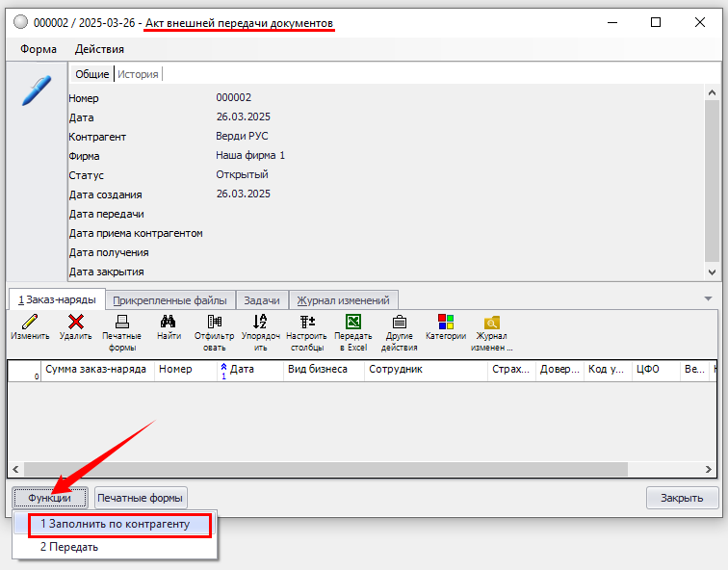Viewport: 728px width, 570px height.
Task: Select Заполнить по контрагенту menu entry
Action: [x=115, y=525]
